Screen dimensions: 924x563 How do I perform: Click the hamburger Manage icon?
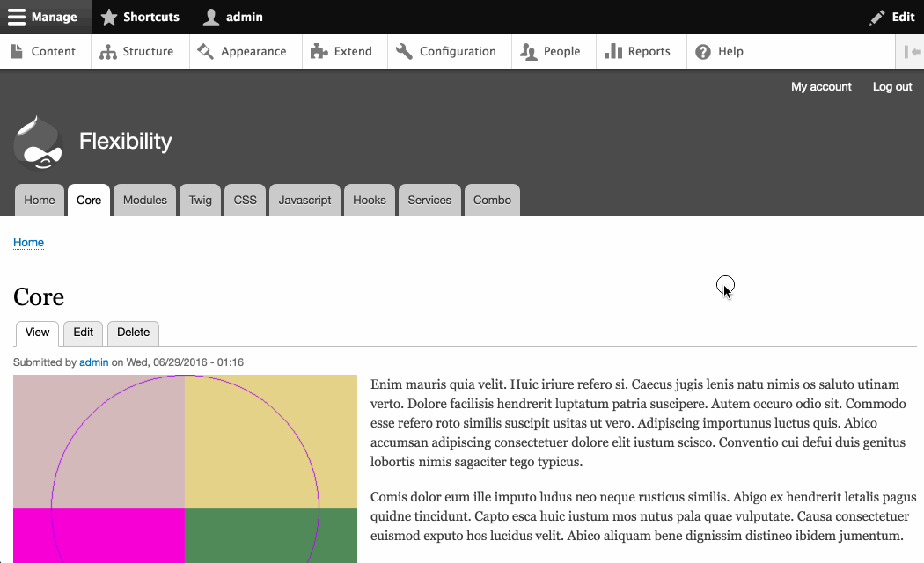click(17, 17)
